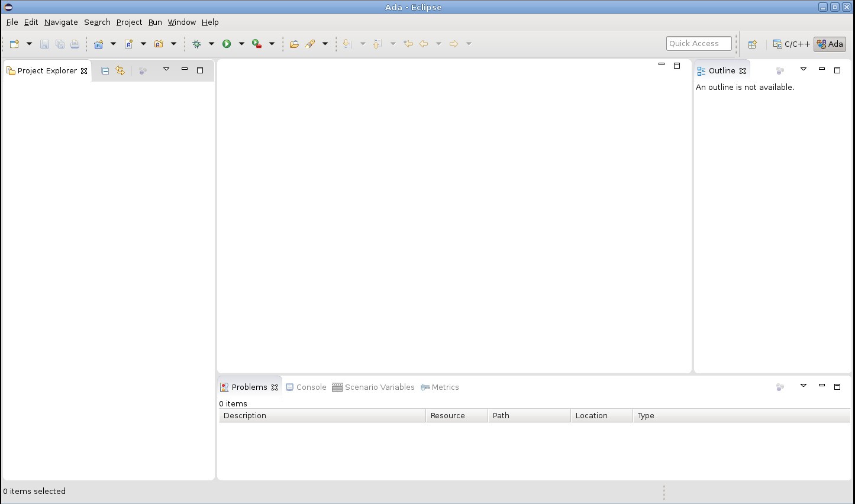Activate the Ada perspective button
Viewport: 855px width, 504px height.
(829, 44)
